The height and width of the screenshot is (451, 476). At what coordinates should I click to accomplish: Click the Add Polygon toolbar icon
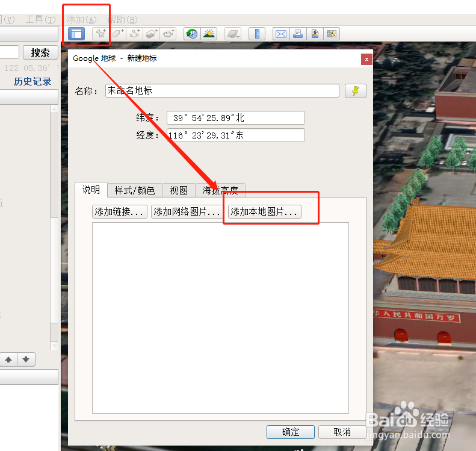[118, 34]
